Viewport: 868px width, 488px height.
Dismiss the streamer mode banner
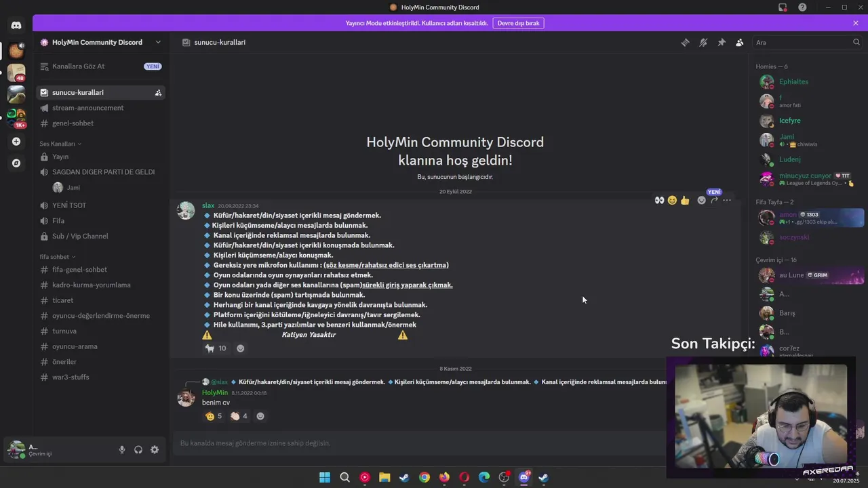tap(856, 23)
